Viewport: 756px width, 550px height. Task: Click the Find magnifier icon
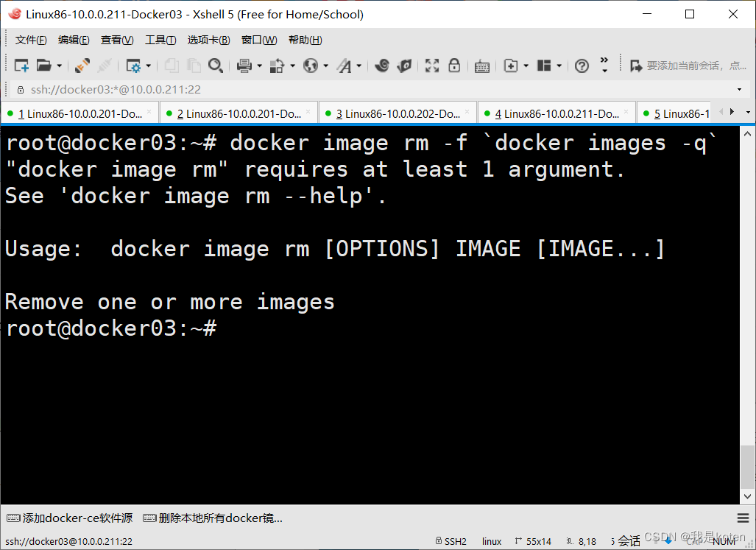coord(216,66)
